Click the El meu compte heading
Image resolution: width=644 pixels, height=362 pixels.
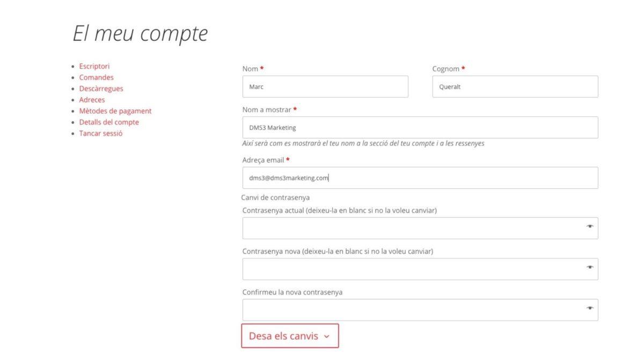click(x=140, y=34)
